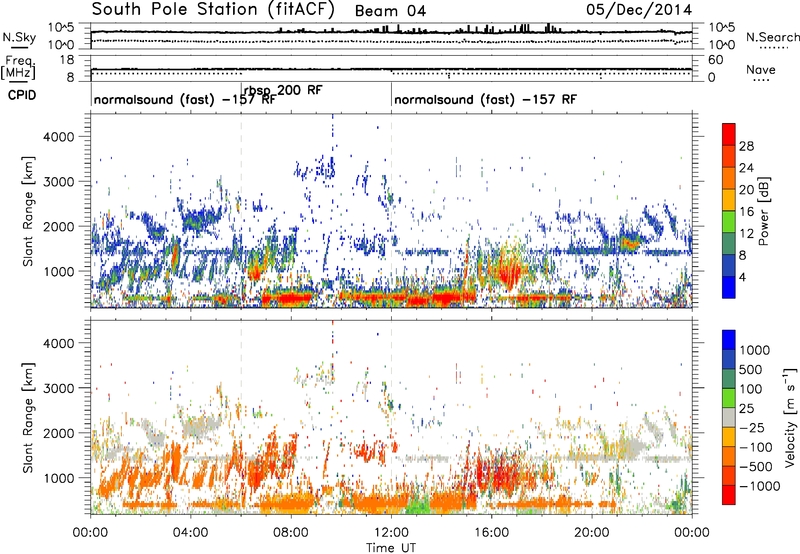This screenshot has height=554, width=800.
Task: Click the '4000' tick of the power panel
Action: pyautogui.click(x=58, y=137)
